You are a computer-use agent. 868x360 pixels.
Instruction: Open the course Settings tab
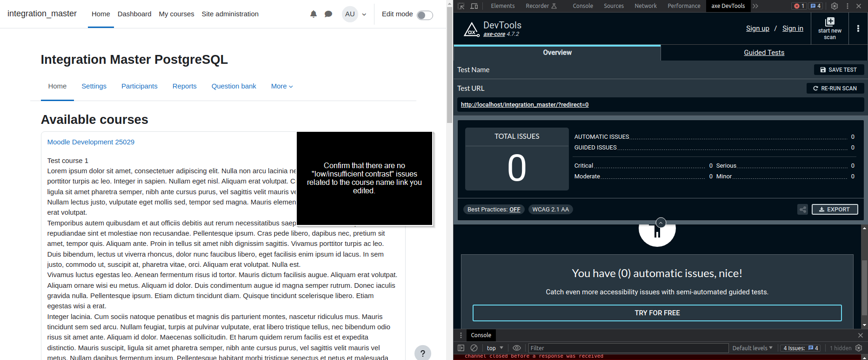94,86
